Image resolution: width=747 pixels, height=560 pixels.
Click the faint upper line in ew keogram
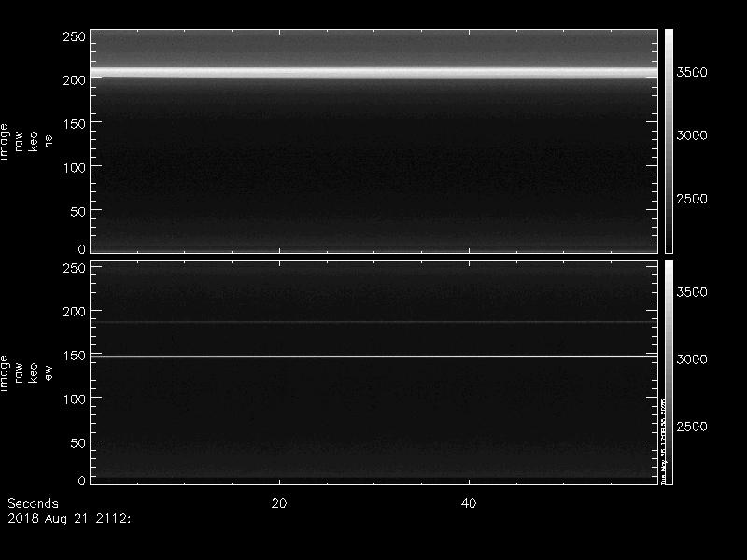point(374,322)
